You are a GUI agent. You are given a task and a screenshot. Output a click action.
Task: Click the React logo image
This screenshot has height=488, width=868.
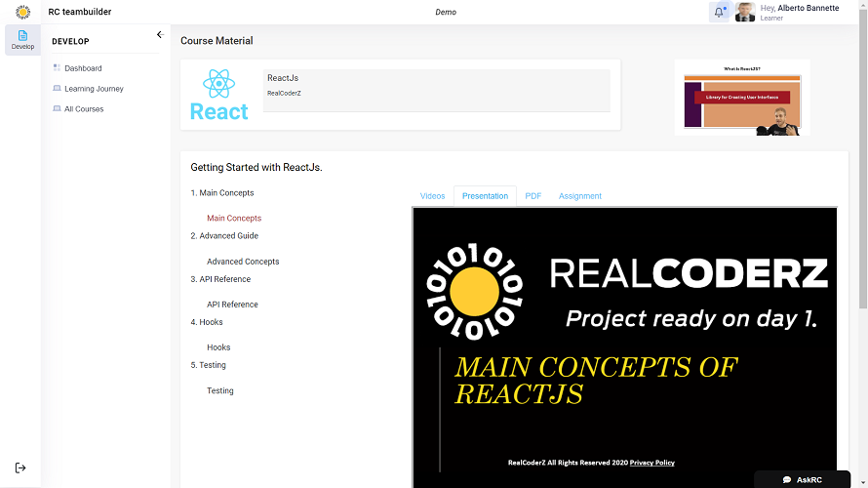click(219, 95)
